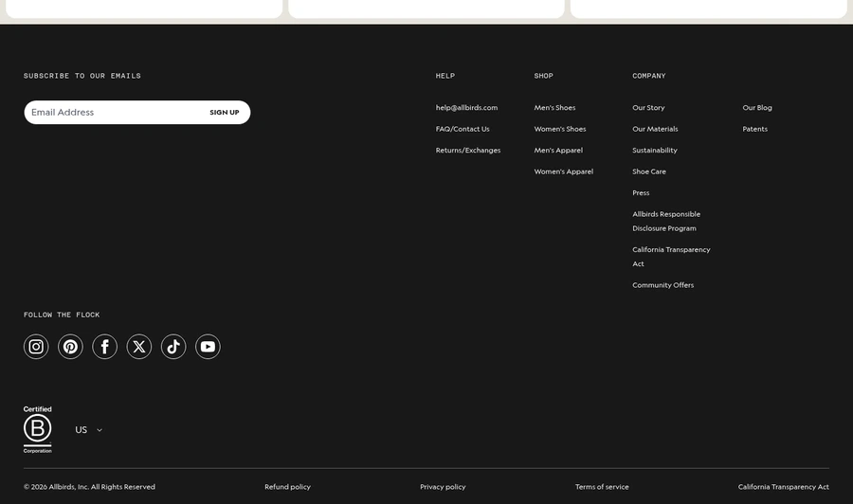Click the SIGN UP button
853x504 pixels.
click(x=224, y=112)
